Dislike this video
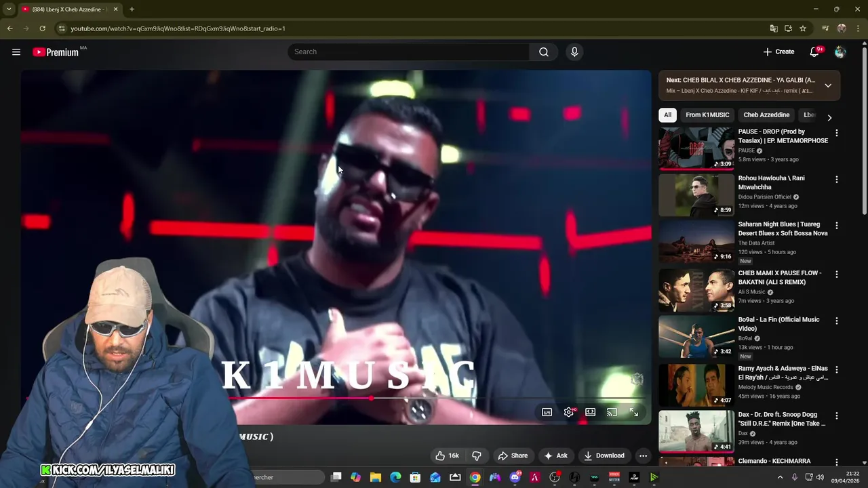868x488 pixels. 477,455
